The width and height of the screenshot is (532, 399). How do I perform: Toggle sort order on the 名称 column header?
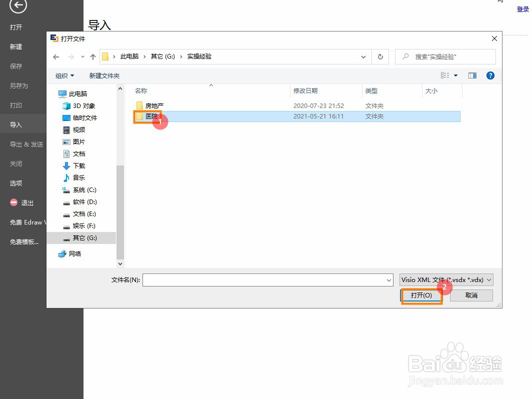point(140,90)
